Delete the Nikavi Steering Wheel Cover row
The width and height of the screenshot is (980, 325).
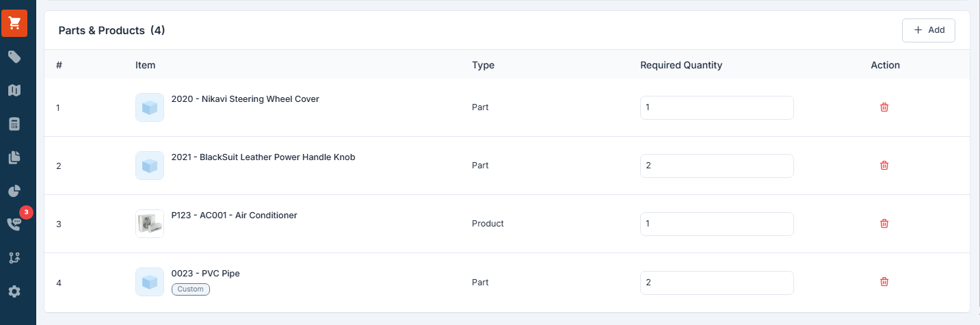coord(884,107)
